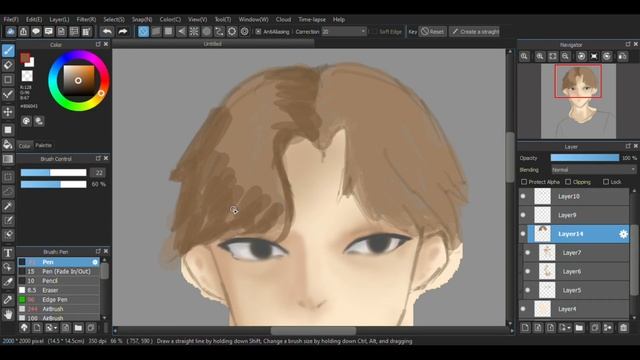Open brush add-options dropdown arrow
The image size is (640, 360).
tap(55, 328)
